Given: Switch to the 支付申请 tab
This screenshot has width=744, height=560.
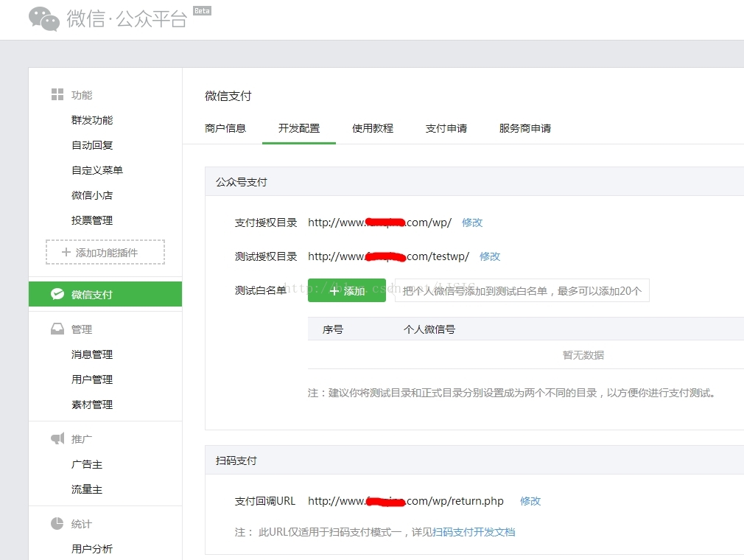Looking at the screenshot, I should [446, 128].
